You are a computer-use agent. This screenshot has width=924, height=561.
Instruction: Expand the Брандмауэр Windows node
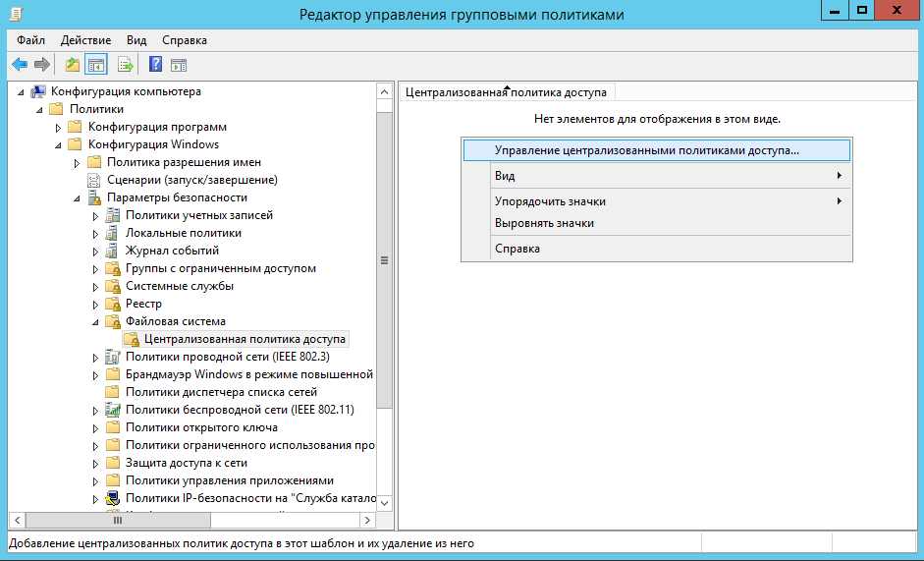tap(95, 375)
